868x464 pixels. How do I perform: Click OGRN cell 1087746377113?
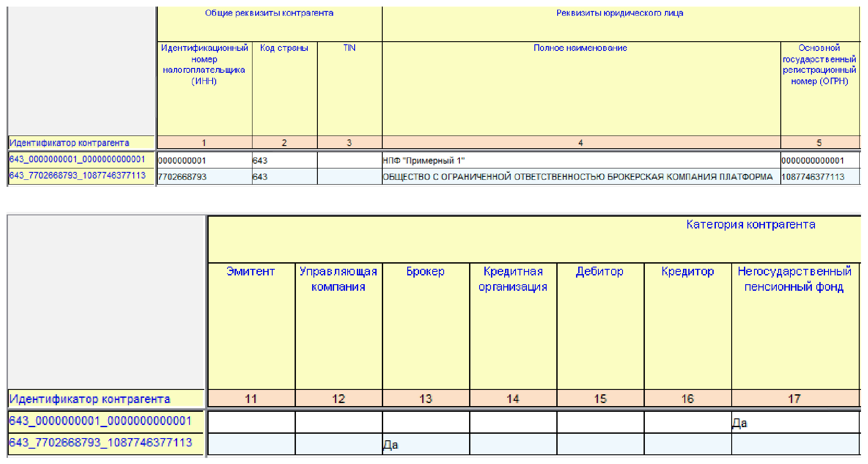(820, 176)
